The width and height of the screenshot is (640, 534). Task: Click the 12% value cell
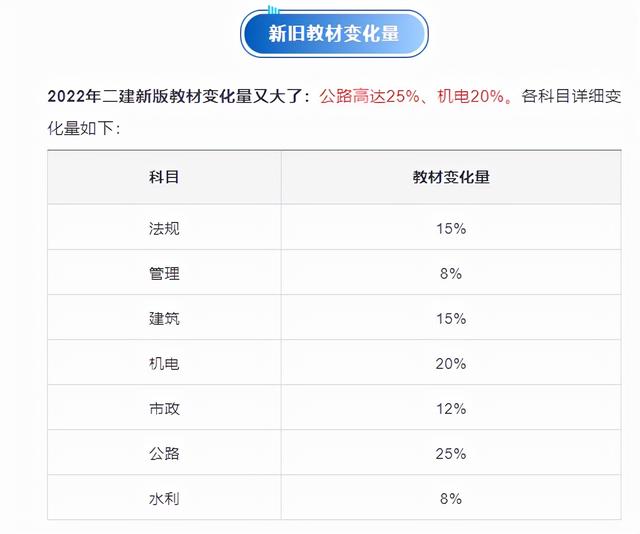[451, 408]
